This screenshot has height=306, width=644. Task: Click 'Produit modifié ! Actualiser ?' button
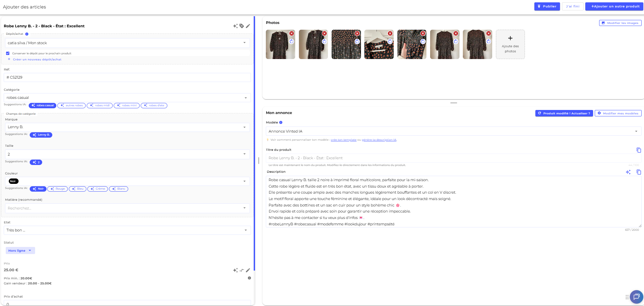pyautogui.click(x=564, y=113)
